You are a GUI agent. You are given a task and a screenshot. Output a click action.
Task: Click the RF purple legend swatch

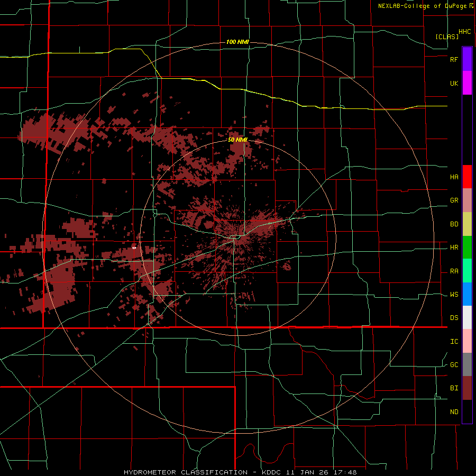coord(467,59)
